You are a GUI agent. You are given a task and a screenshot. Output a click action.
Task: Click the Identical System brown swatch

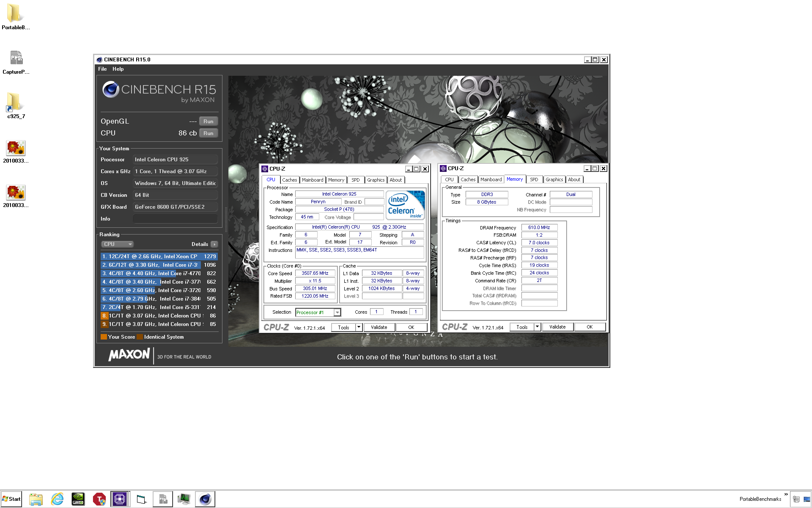pyautogui.click(x=140, y=337)
